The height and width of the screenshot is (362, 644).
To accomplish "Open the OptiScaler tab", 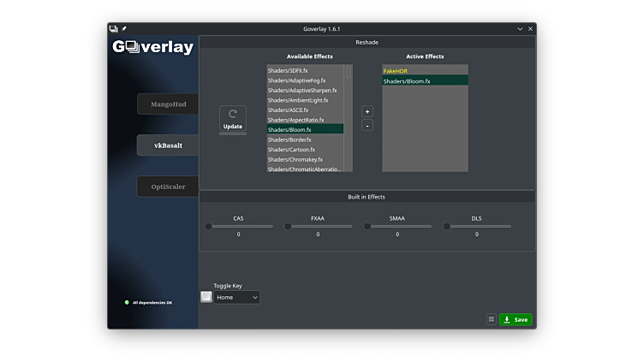I will click(x=168, y=187).
